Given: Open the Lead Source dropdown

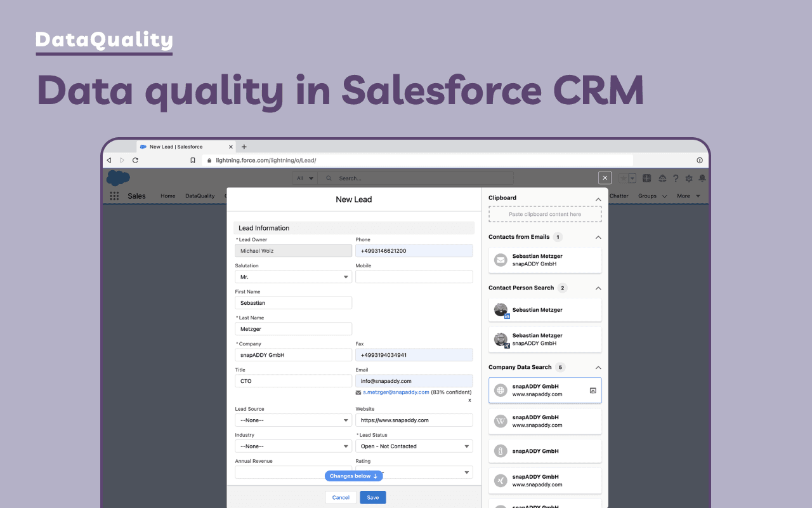Looking at the screenshot, I should [293, 420].
